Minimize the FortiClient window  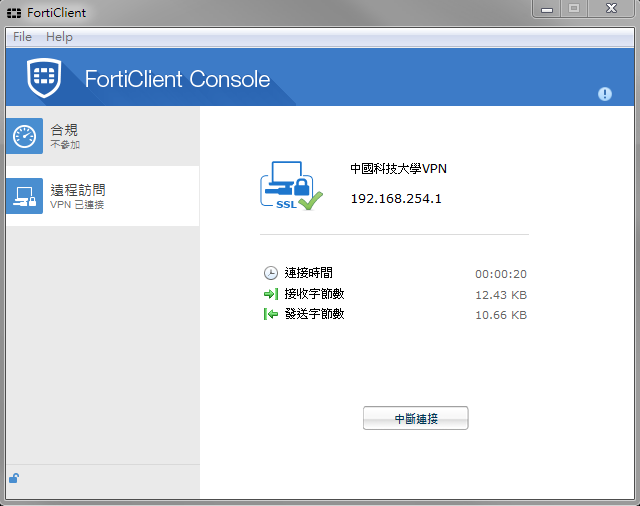click(547, 9)
